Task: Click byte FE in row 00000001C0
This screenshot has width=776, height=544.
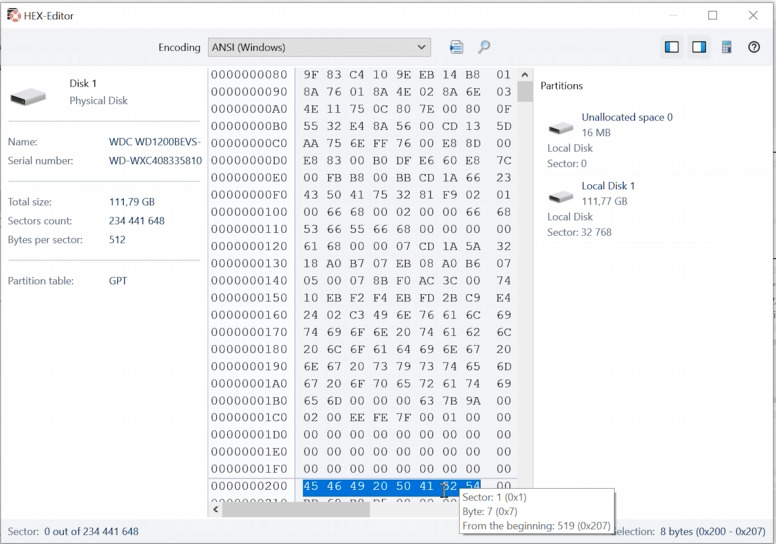Action: 380,417
